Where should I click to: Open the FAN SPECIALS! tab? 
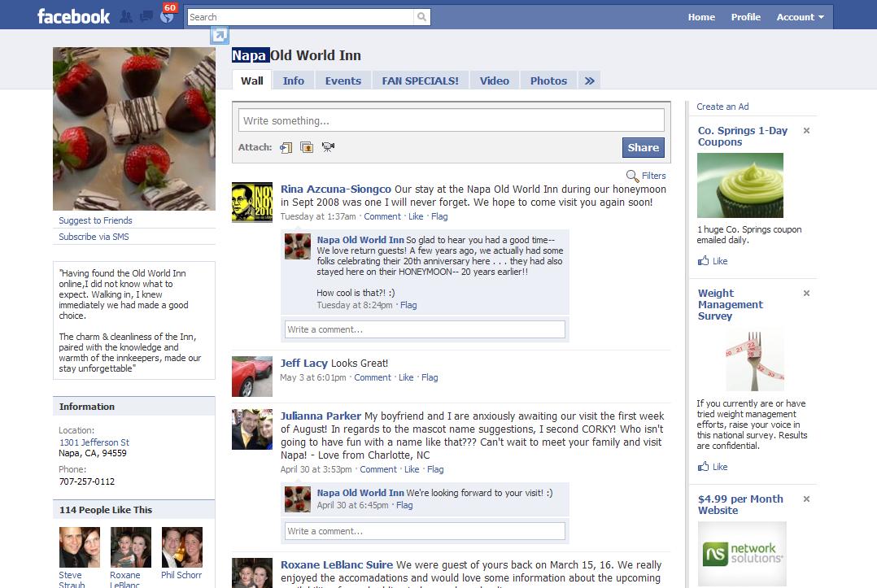click(420, 81)
